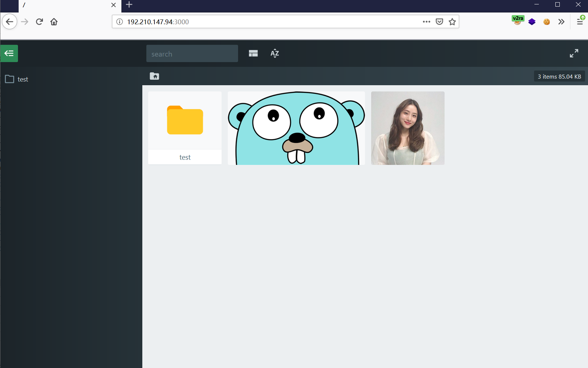Reload the current page
This screenshot has height=368, width=588.
point(39,22)
